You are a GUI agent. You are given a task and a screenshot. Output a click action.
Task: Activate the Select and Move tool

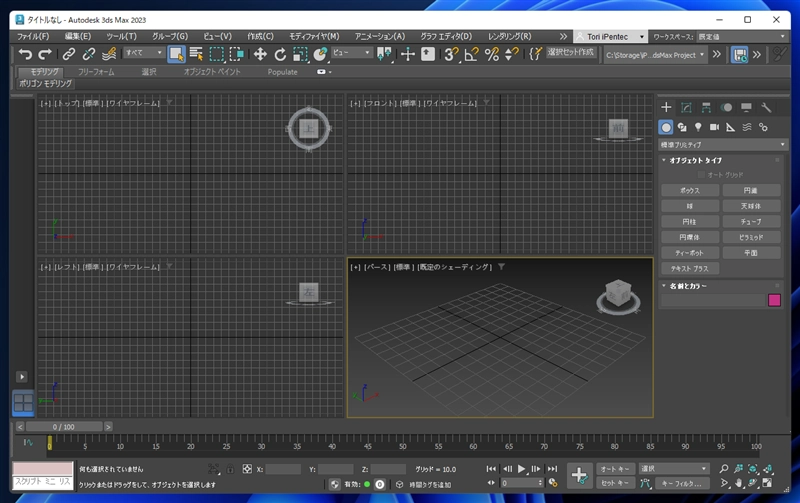tap(260, 54)
